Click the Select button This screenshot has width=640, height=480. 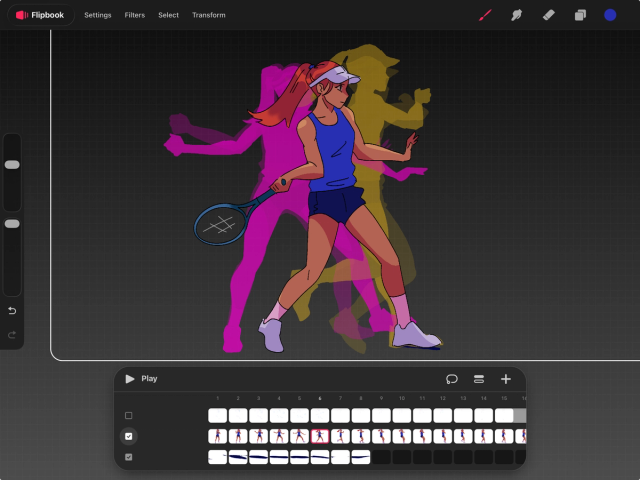[169, 15]
